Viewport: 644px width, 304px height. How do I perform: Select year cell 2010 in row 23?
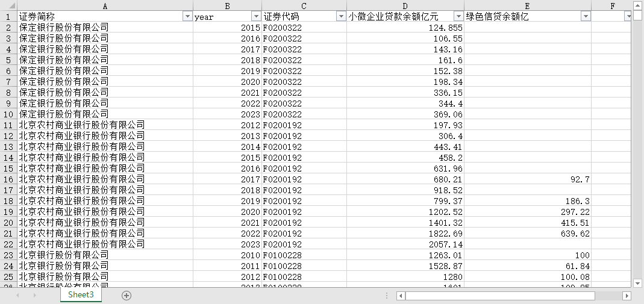tap(228, 255)
